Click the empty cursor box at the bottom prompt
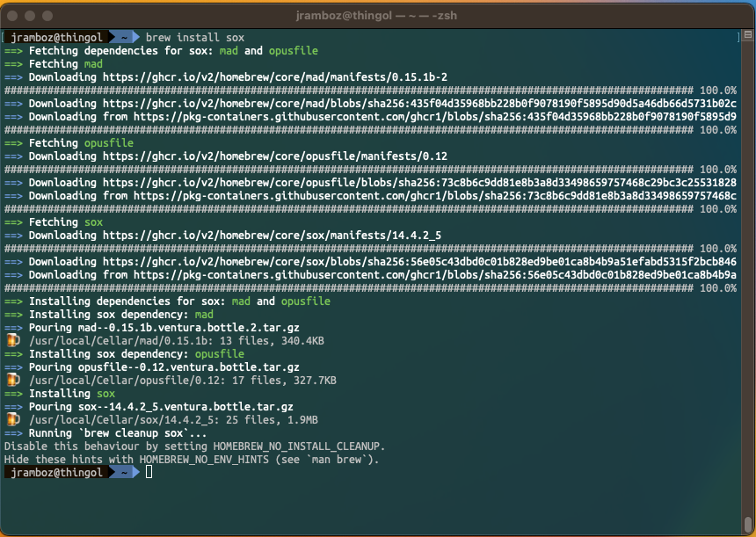 click(149, 473)
